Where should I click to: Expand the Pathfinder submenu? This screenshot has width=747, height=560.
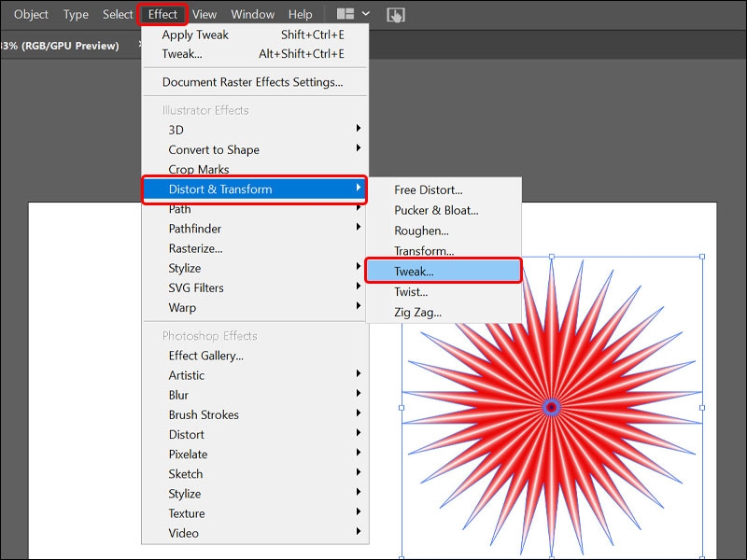(x=255, y=229)
